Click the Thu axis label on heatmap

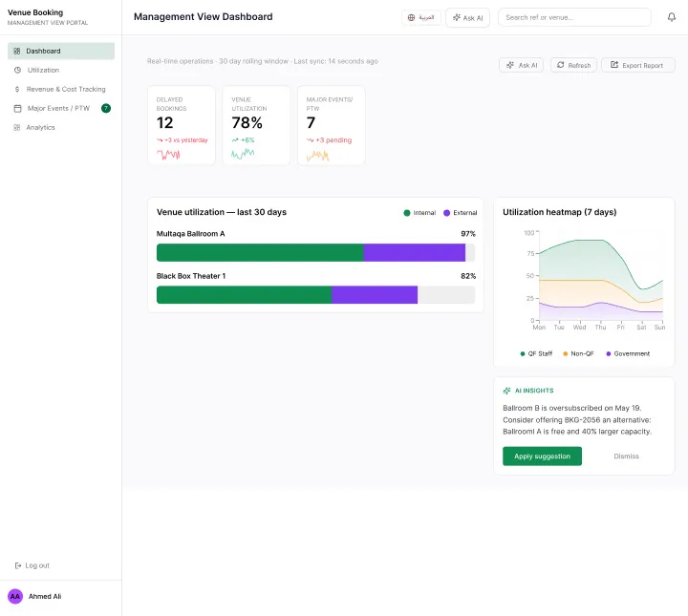[600, 327]
